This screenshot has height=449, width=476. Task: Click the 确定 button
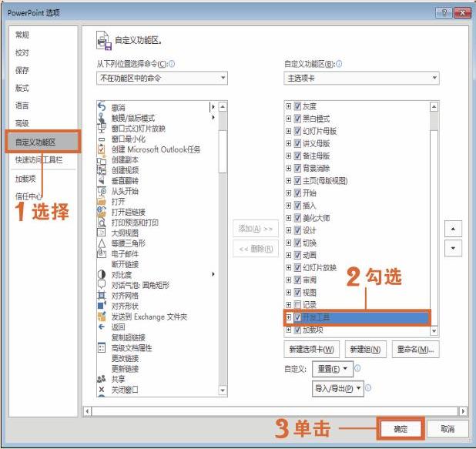401,429
